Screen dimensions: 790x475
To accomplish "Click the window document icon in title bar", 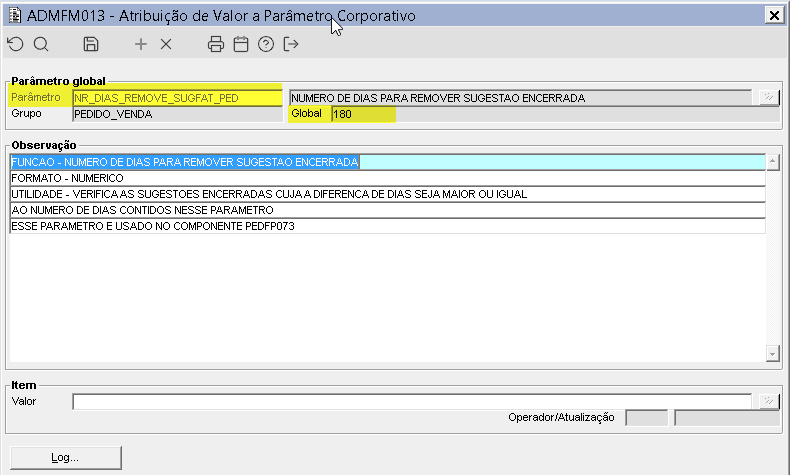I will coord(15,16).
